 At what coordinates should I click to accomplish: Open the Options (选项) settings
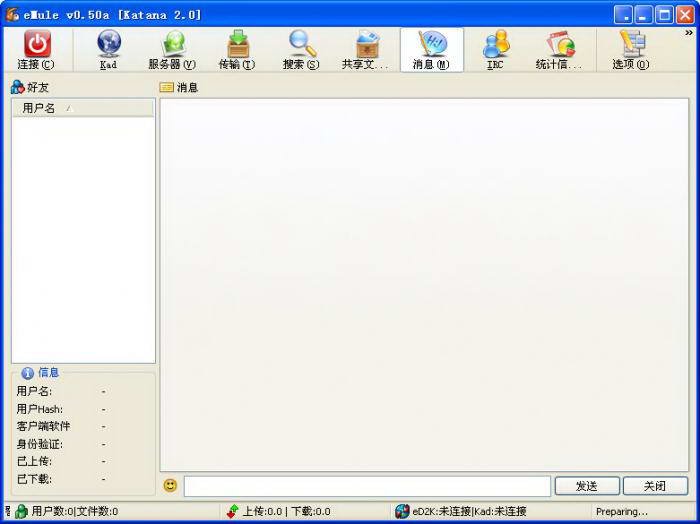click(630, 45)
